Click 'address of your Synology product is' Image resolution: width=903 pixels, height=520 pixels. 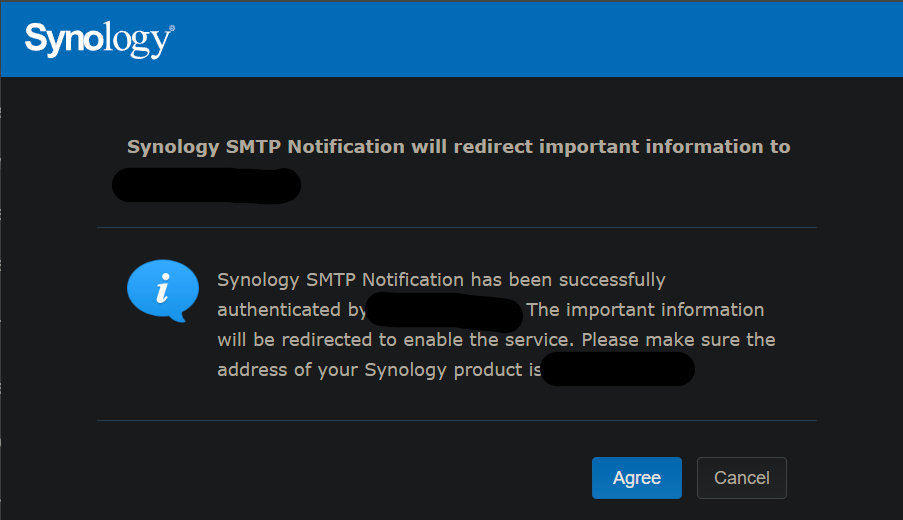(x=379, y=370)
